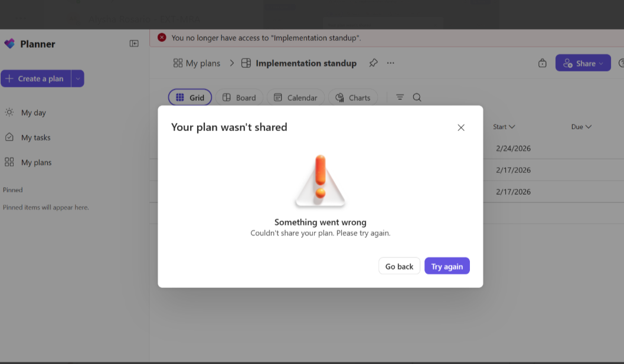Open the more options ellipsis menu
This screenshot has width=624, height=364.
[x=390, y=63]
